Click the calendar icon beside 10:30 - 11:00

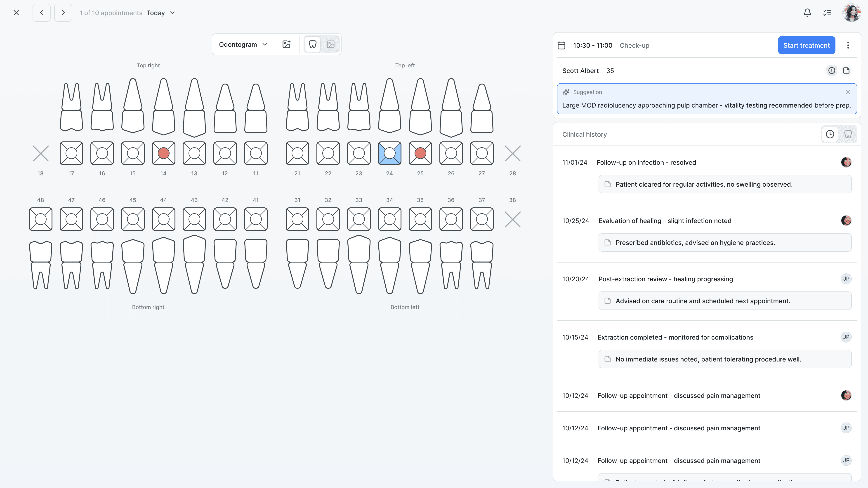click(561, 45)
